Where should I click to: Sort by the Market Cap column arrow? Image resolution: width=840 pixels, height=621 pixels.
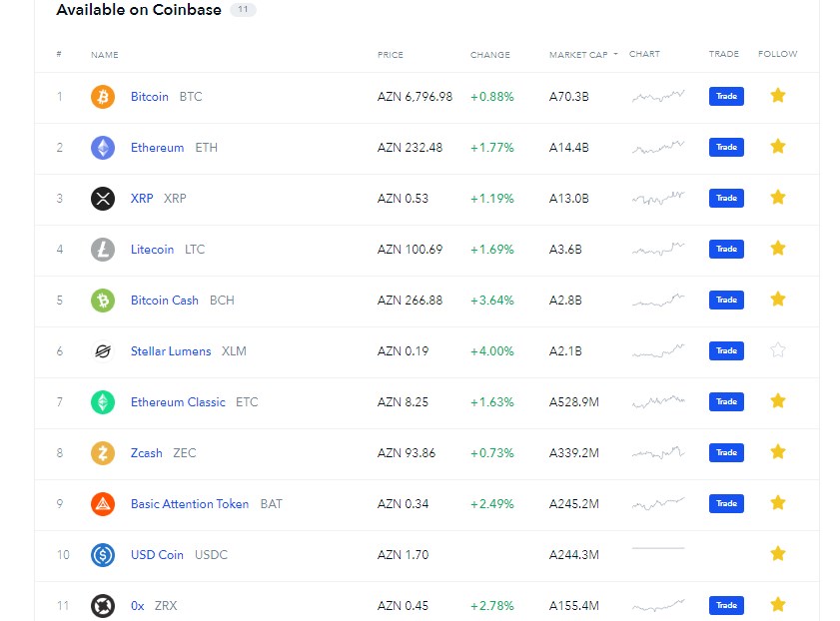point(615,54)
